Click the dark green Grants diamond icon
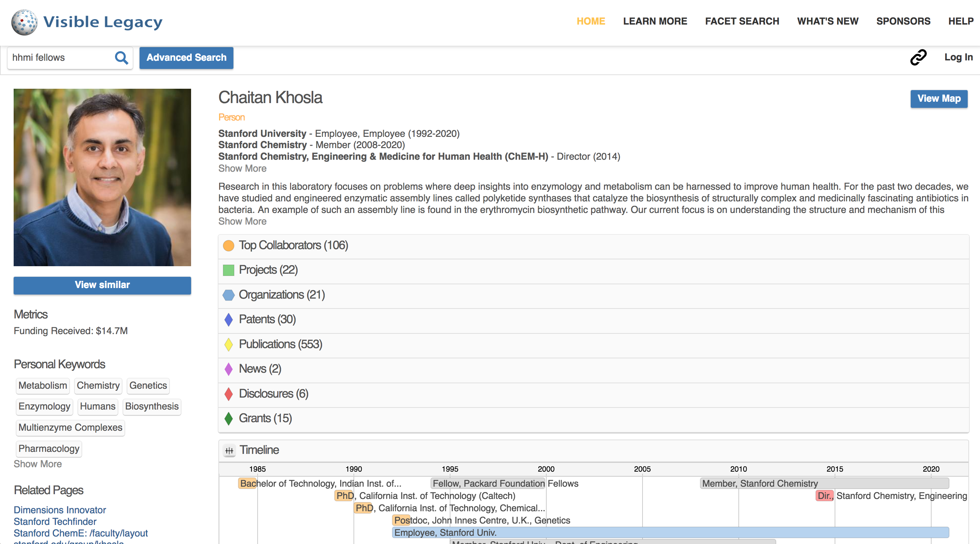The width and height of the screenshot is (980, 544). [228, 419]
